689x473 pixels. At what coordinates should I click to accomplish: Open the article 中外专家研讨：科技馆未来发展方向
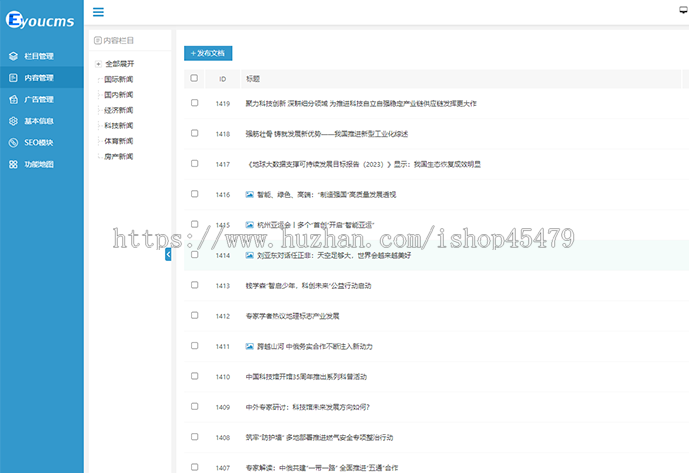pos(308,407)
